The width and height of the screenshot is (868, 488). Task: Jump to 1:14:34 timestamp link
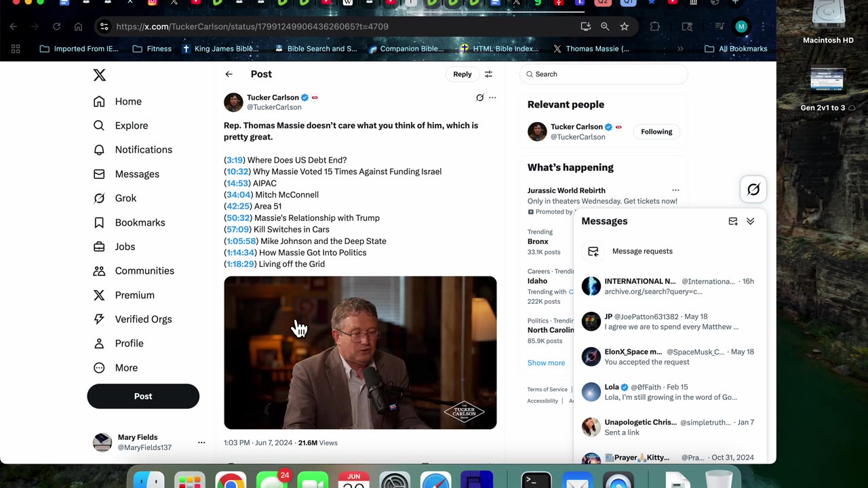pos(241,252)
